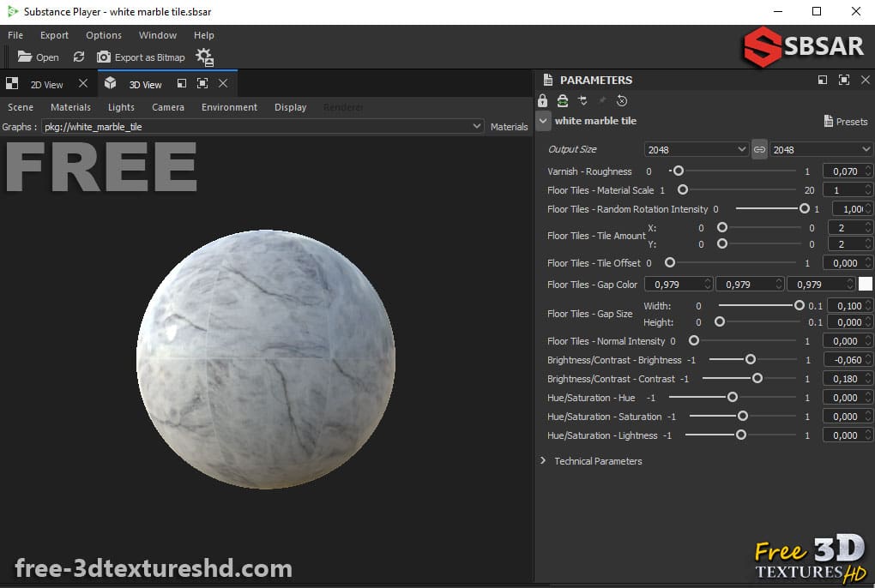
Task: Open the Lights menu in 3D View
Action: [121, 107]
